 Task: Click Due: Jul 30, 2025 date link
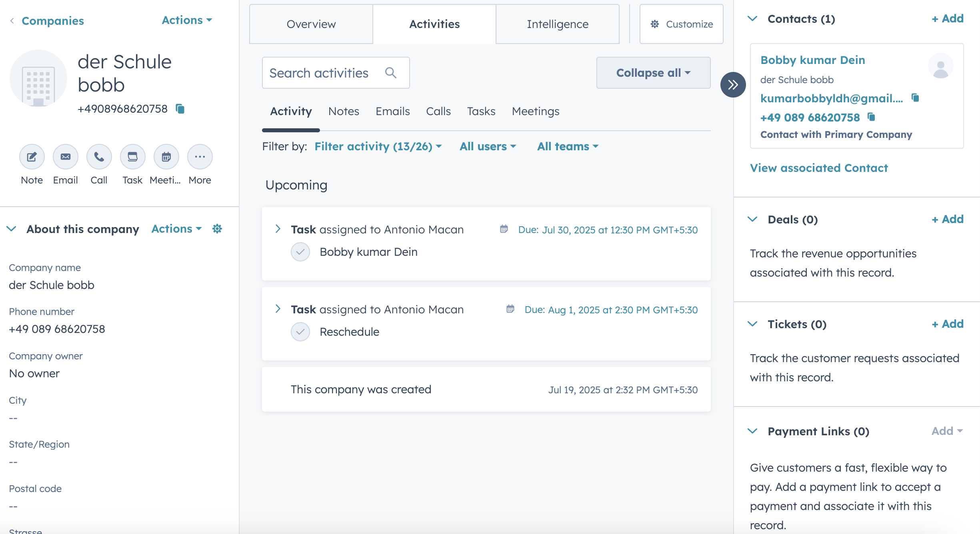pyautogui.click(x=608, y=230)
